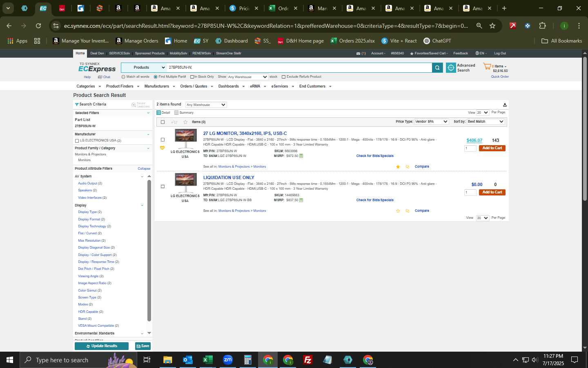This screenshot has height=368, width=588.
Task: Open the Products search type dropdown
Action: 144,67
